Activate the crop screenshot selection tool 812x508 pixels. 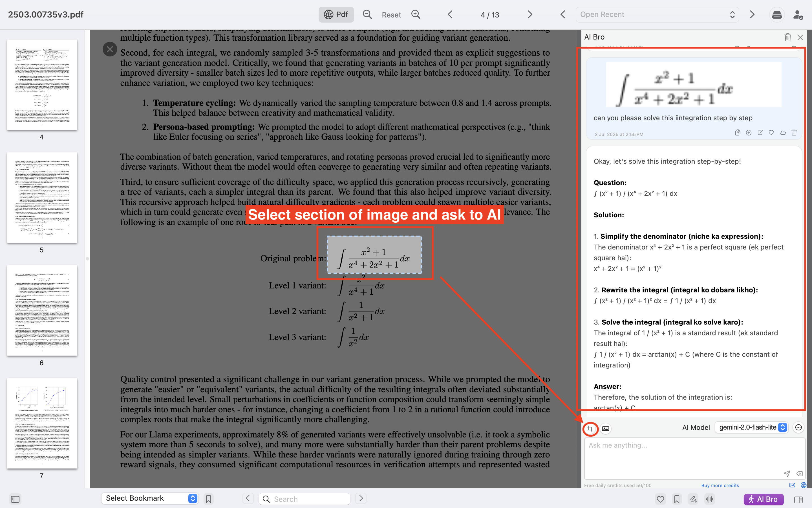[590, 428]
